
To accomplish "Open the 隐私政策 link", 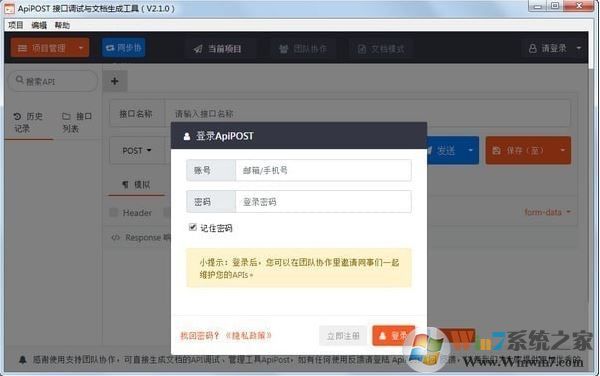I will (x=248, y=335).
